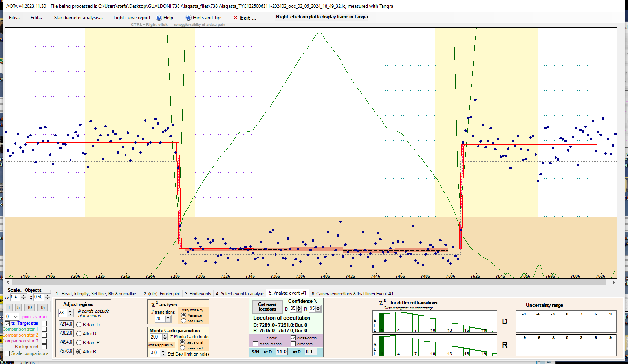628x364 pixels.
Task: Click the Monte Carlo trials field 200
Action: 156,337
